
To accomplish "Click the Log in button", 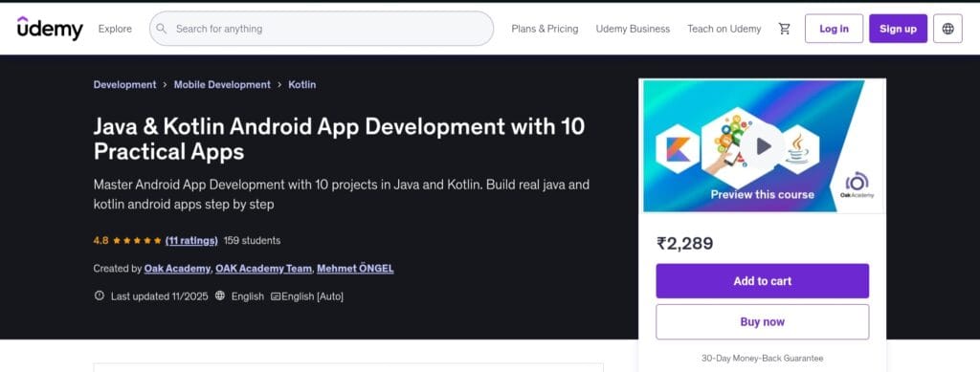I will [x=834, y=29].
